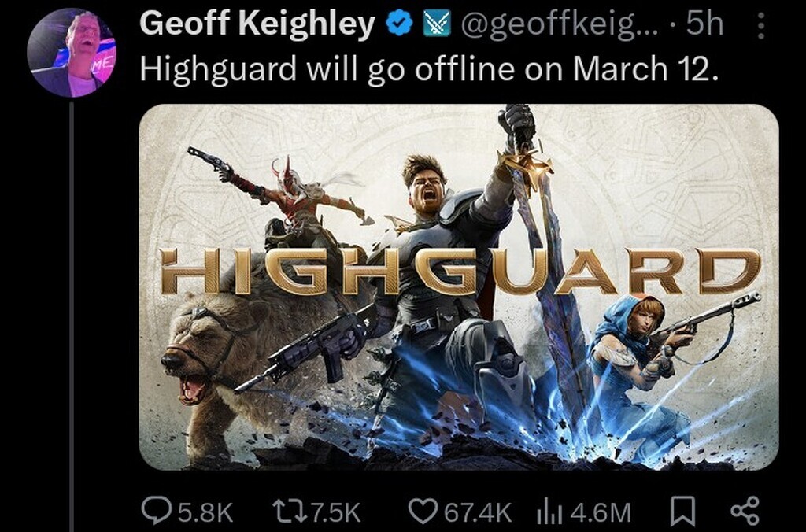
Task: Open the square affiliation badge beside the checkmark
Action: tap(436, 24)
